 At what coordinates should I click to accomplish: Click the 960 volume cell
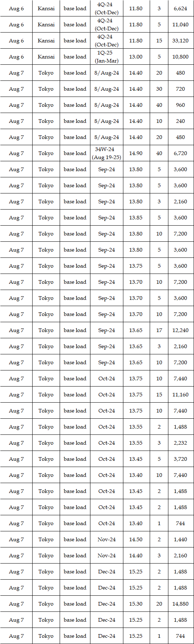181,105
